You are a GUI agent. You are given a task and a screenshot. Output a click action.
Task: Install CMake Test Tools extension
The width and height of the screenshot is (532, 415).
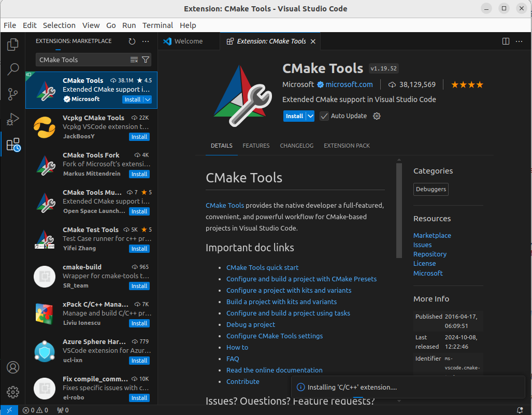139,249
